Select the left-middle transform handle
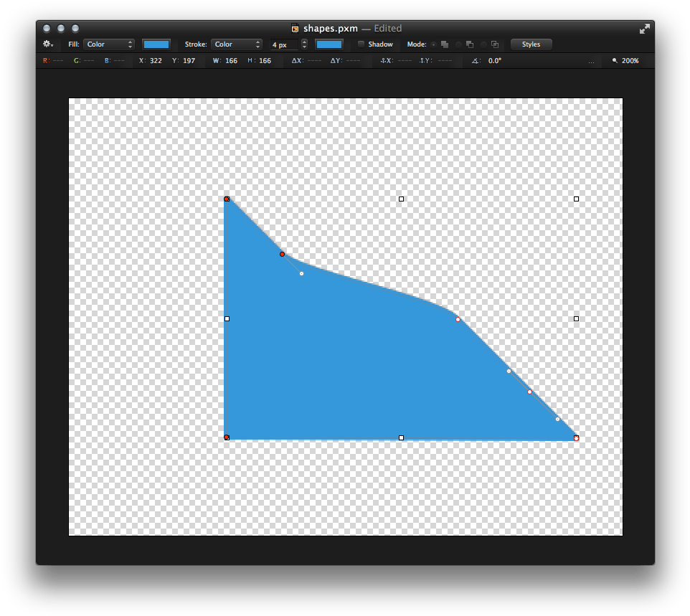 point(227,318)
